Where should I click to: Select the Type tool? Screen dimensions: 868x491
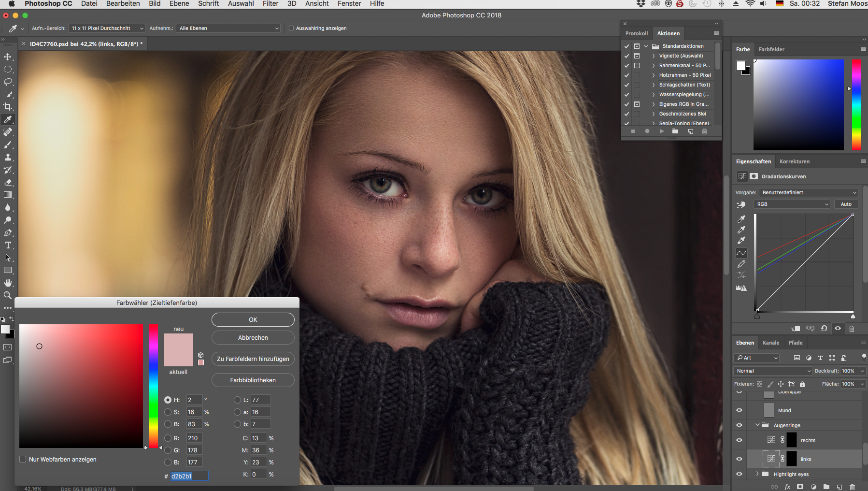pos(8,245)
